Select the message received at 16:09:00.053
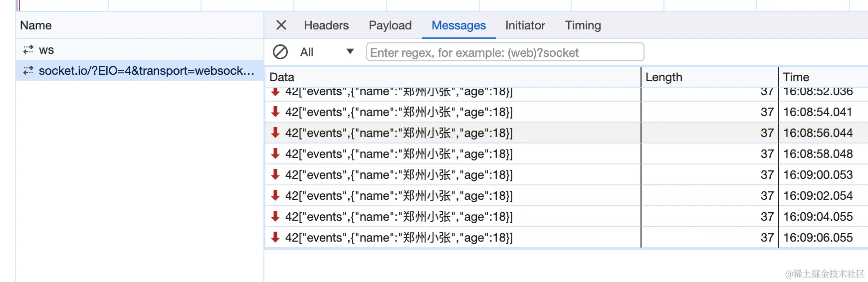This screenshot has height=282, width=868. coord(399,175)
